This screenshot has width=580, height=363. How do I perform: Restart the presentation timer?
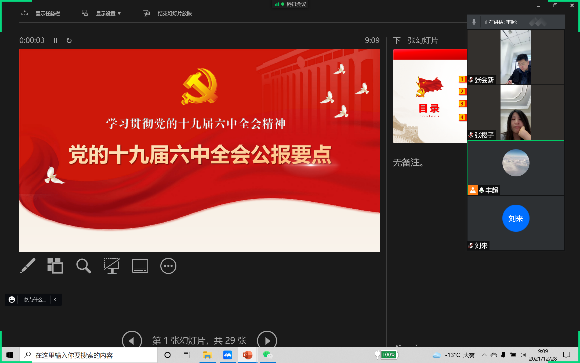tap(69, 40)
